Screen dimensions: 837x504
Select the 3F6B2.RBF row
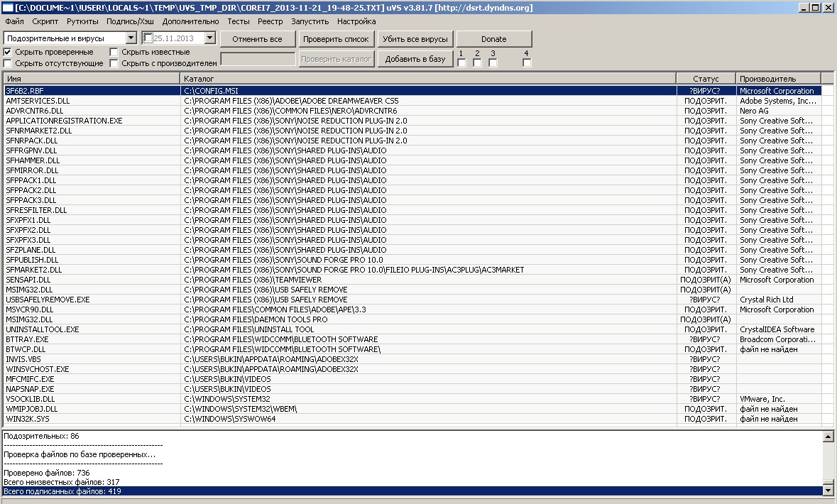412,91
